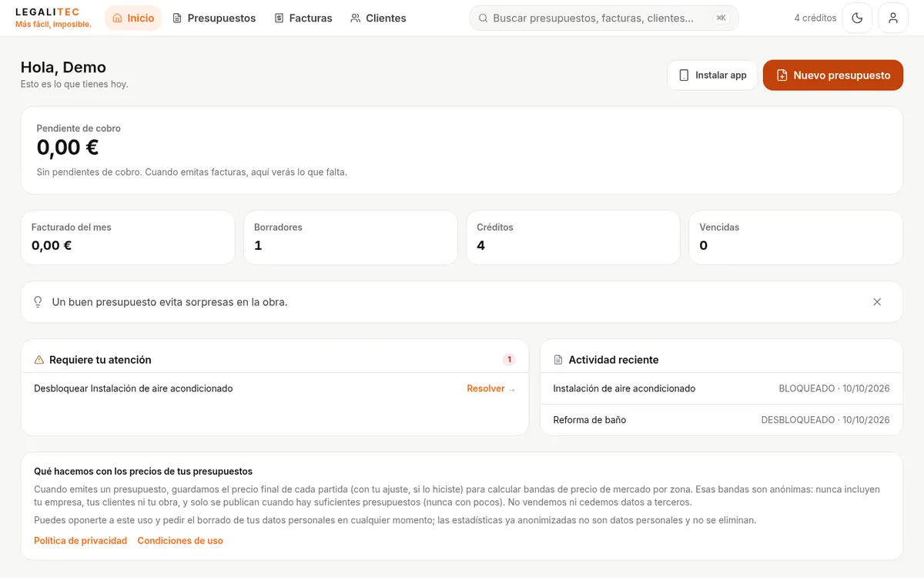Create a Nuevo presupuesto
The height and width of the screenshot is (578, 924).
[x=833, y=75]
